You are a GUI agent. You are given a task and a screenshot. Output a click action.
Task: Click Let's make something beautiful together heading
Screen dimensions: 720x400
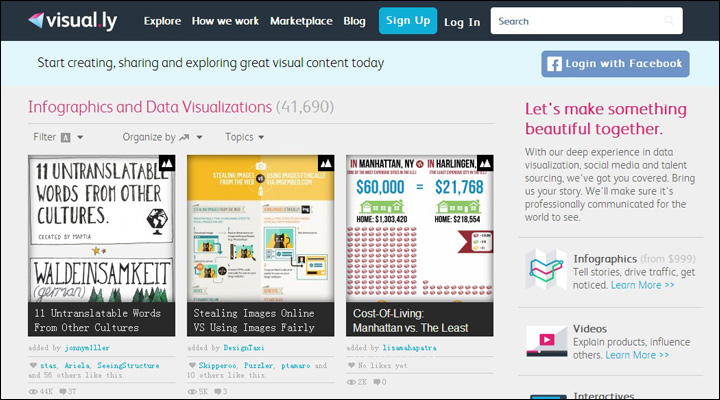pos(606,119)
